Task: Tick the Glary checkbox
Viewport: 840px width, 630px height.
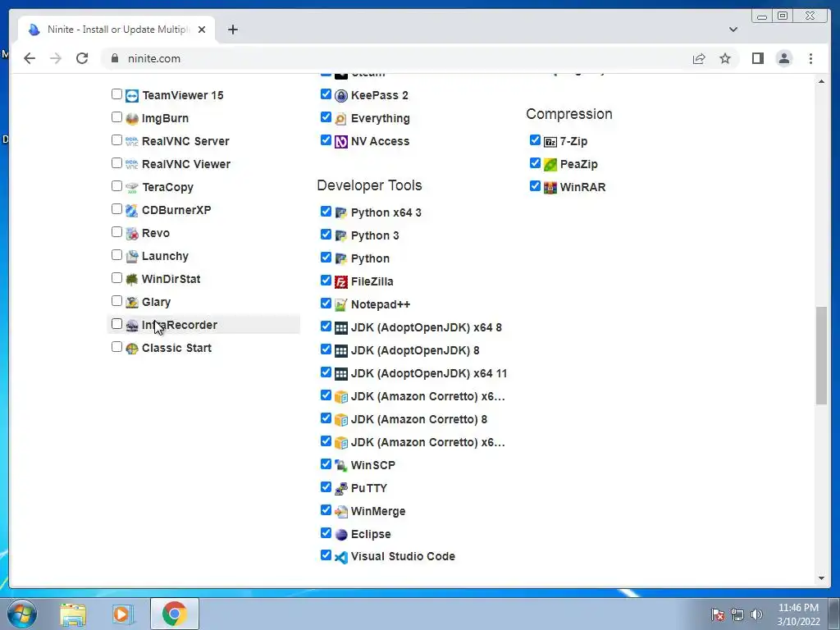Action: click(x=116, y=301)
